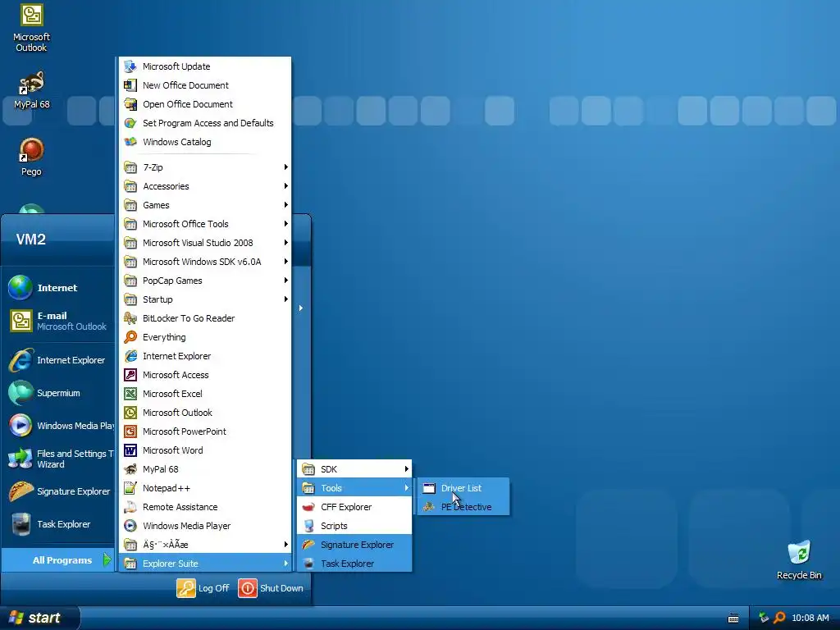This screenshot has height=630, width=840.
Task: Open Windows Media Player in All Programs list
Action: coord(206,526)
